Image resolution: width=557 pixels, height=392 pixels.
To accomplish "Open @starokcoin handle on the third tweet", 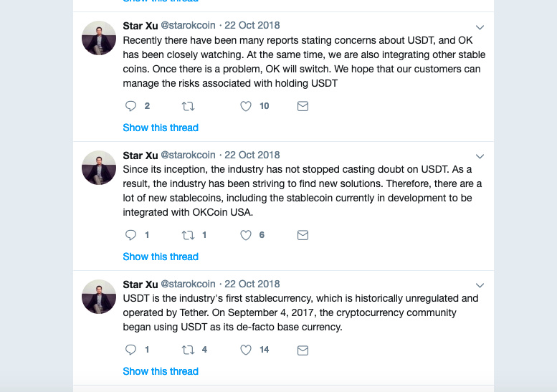I will click(188, 284).
